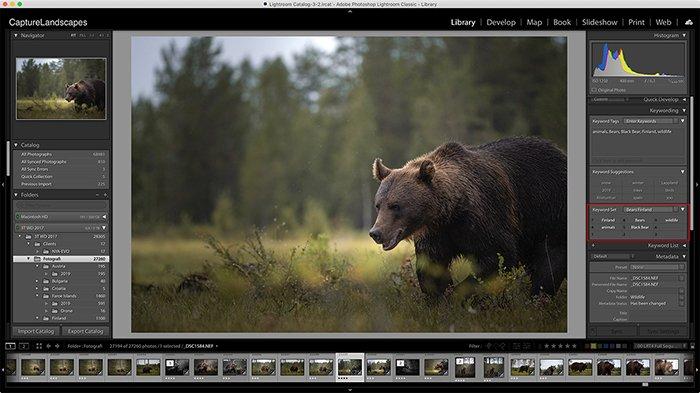Click the Export Catalog button
Viewport: 700px width, 393px height.
click(x=85, y=331)
